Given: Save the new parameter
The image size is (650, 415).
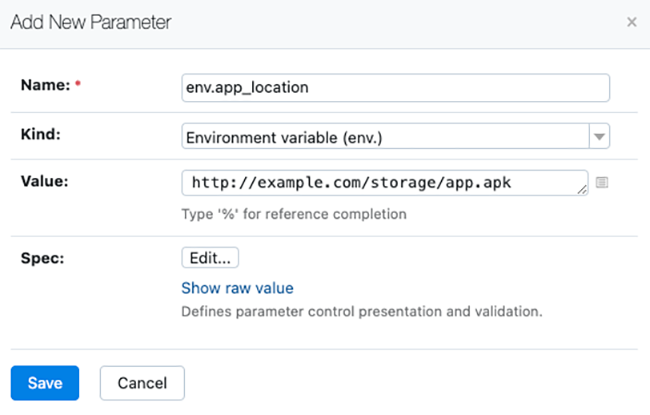Looking at the screenshot, I should (x=45, y=383).
